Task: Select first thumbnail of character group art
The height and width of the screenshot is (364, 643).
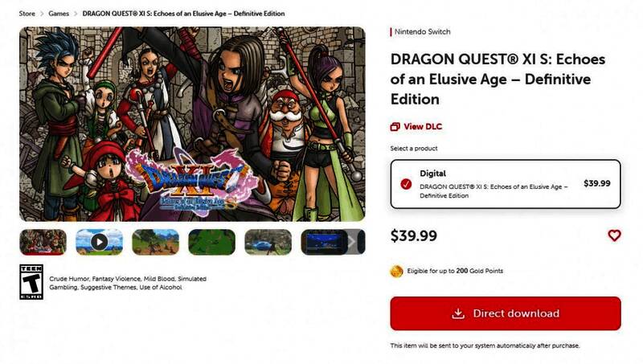Action: pyautogui.click(x=43, y=241)
